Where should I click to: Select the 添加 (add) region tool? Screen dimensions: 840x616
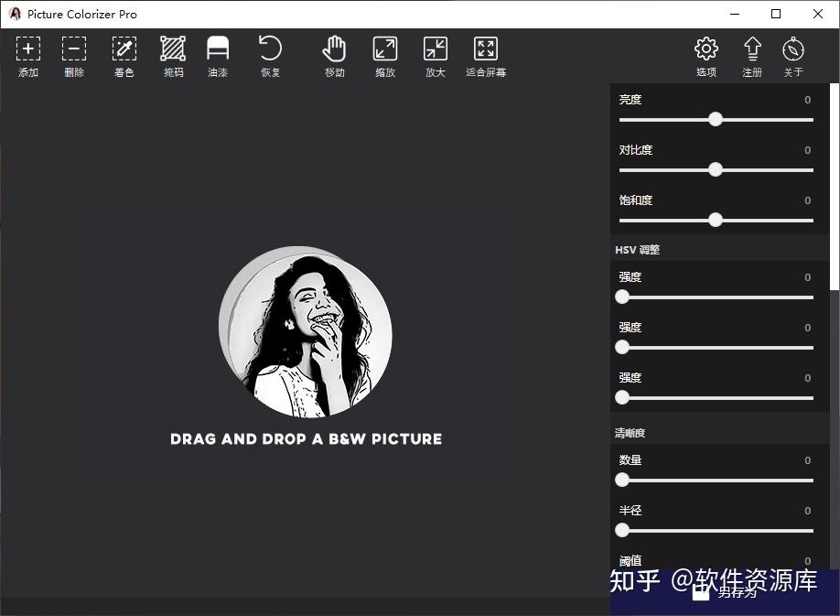pyautogui.click(x=27, y=56)
